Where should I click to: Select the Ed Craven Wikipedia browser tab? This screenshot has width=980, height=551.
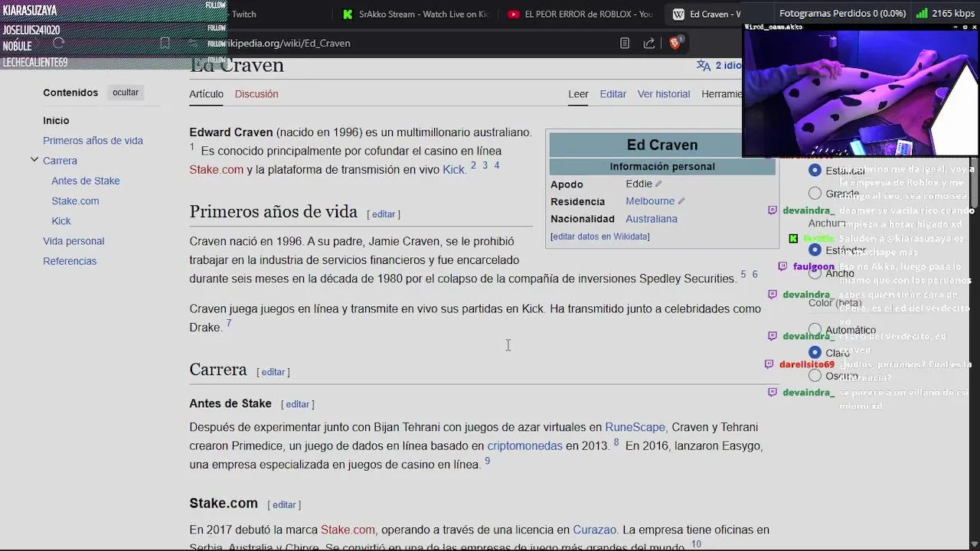[x=707, y=14]
